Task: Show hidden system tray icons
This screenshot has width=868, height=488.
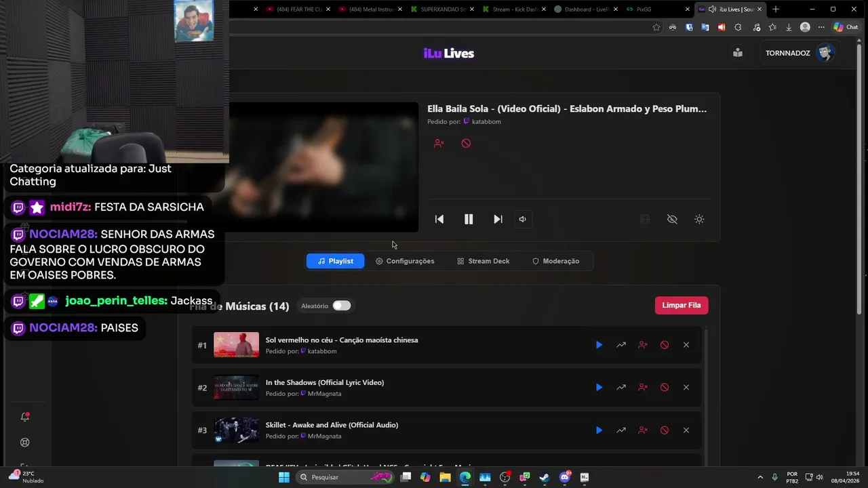Action: (759, 477)
